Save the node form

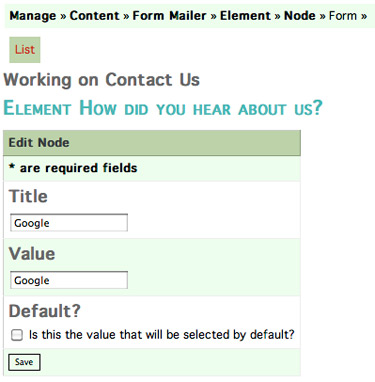pyautogui.click(x=24, y=362)
